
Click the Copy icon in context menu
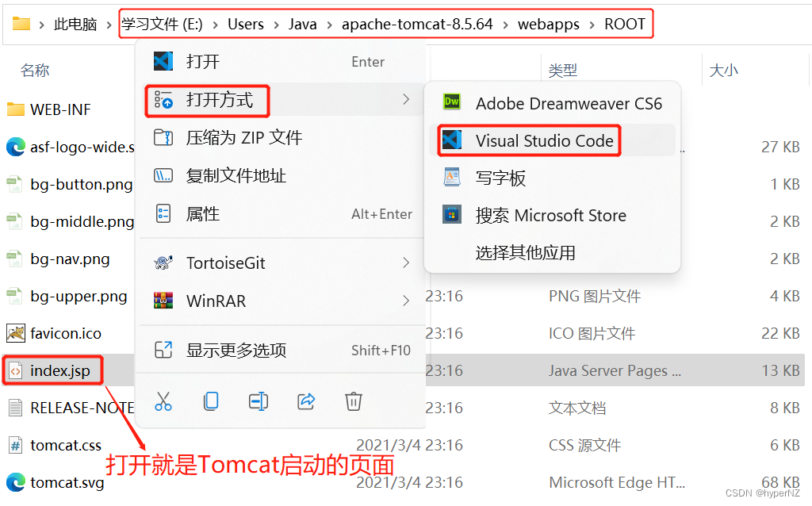tap(211, 401)
